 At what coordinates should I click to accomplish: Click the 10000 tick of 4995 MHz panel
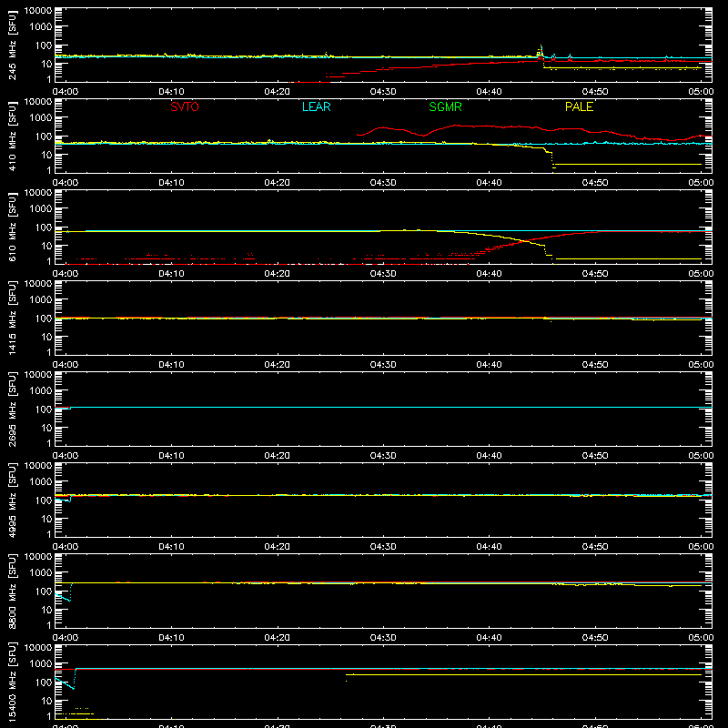38,466
